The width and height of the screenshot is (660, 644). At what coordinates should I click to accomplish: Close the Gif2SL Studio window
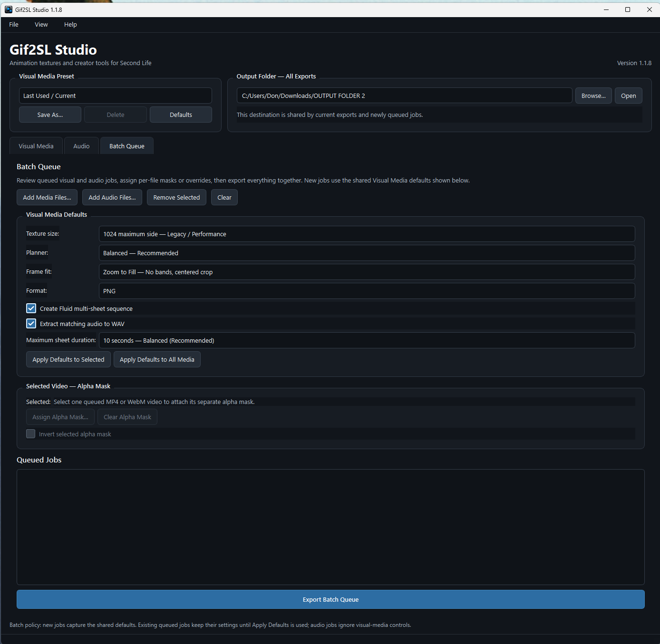(x=649, y=10)
